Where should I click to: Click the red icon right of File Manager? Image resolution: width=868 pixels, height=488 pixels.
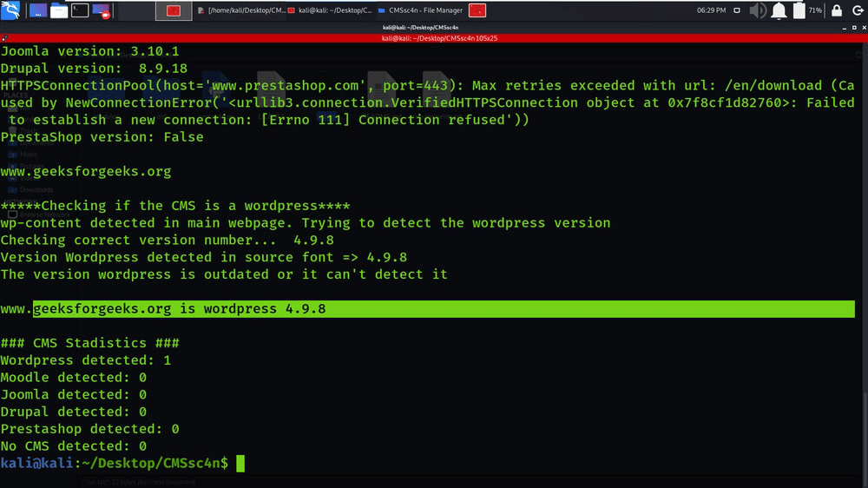[477, 10]
